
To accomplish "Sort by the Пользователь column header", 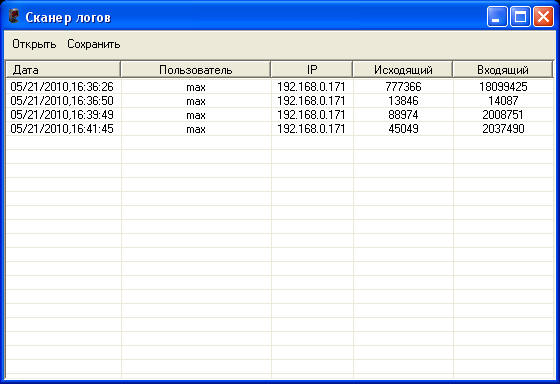I will point(195,69).
